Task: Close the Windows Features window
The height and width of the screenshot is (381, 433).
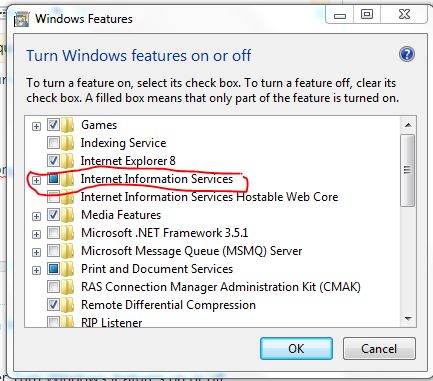Action: pyautogui.click(x=404, y=14)
